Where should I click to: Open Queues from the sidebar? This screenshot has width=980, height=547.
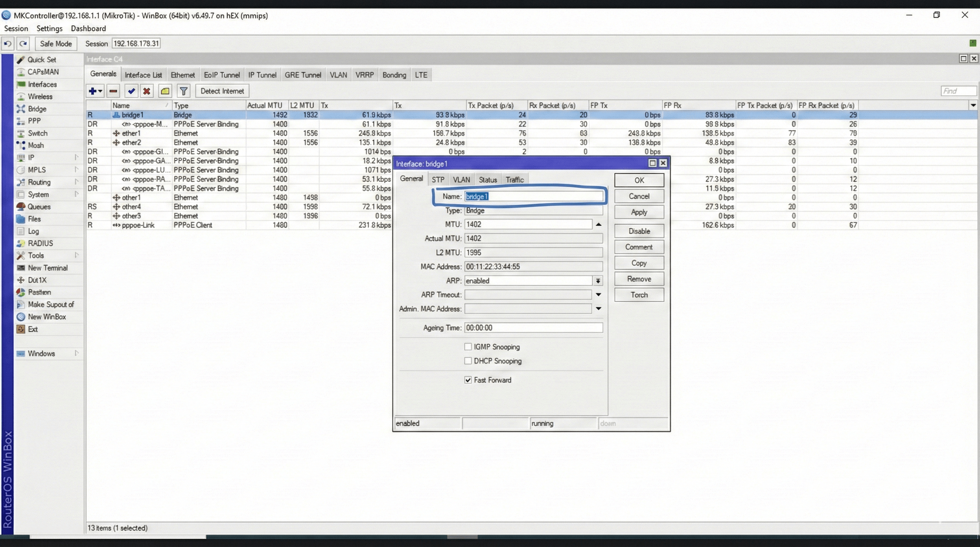pyautogui.click(x=39, y=207)
